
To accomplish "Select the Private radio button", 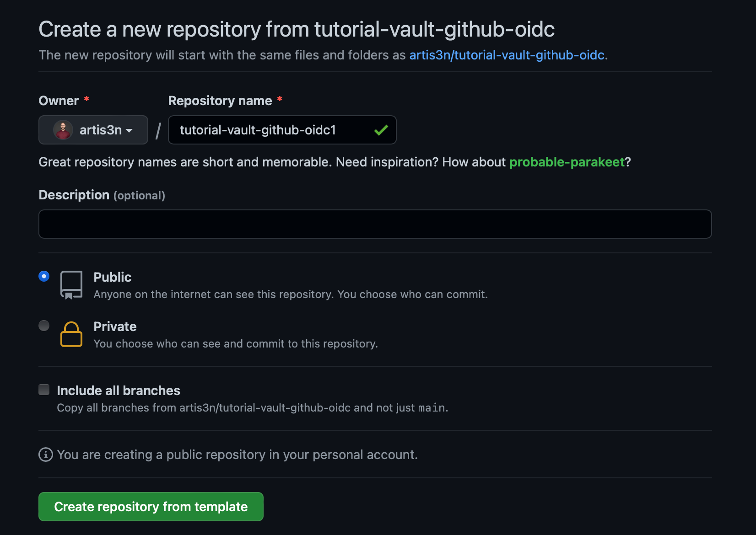I will [x=43, y=326].
